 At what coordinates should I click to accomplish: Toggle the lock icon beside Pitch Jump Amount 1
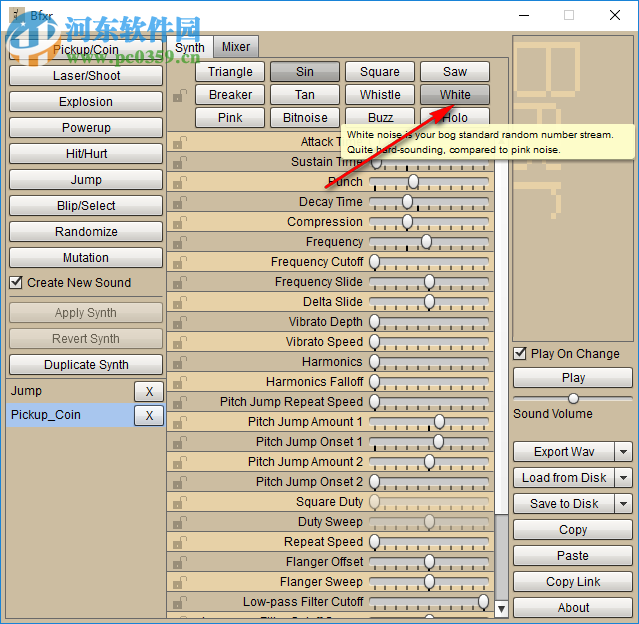pos(180,422)
